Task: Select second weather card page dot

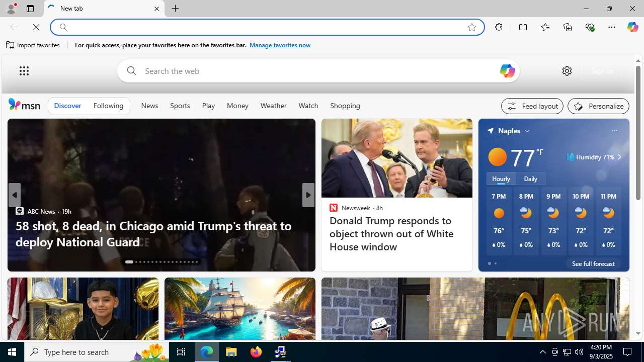Action: click(495, 263)
